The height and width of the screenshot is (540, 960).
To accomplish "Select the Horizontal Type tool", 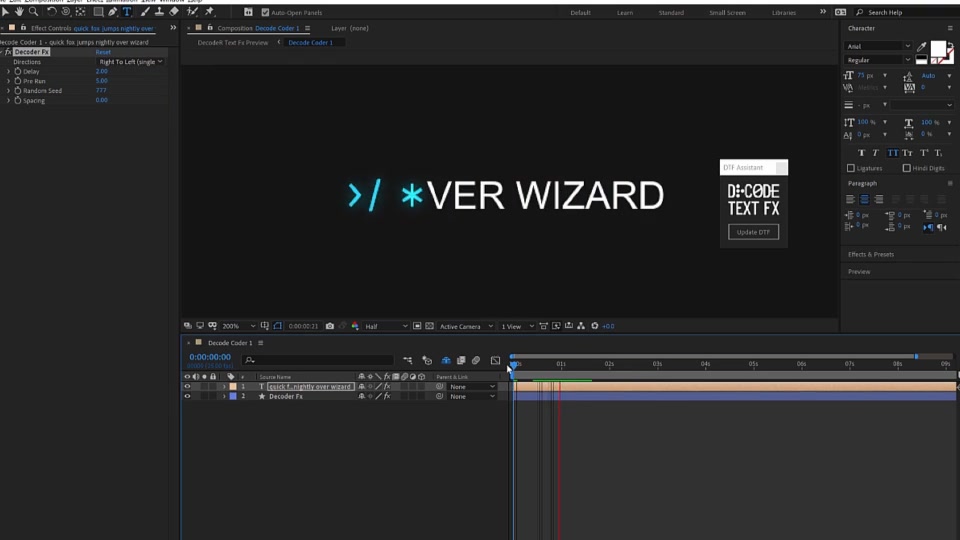I will click(127, 12).
